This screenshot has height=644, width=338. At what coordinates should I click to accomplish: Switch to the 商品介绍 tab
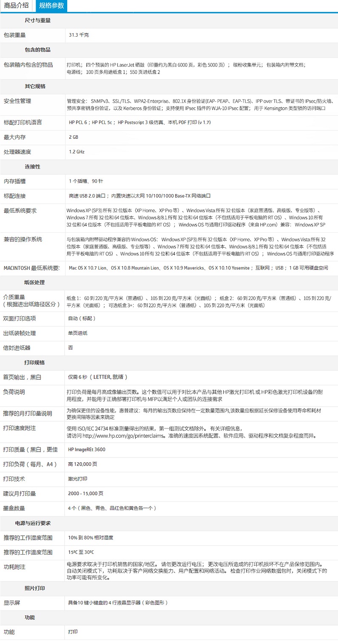click(x=17, y=6)
